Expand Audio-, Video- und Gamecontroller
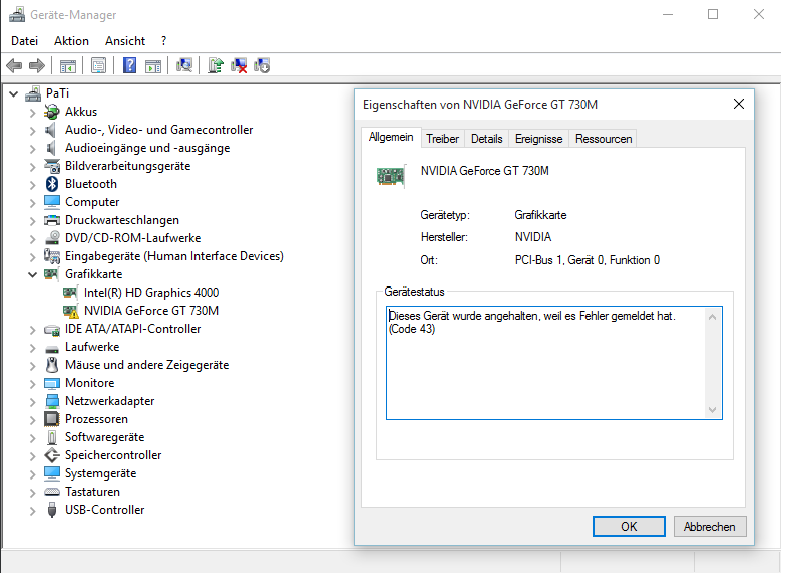Image resolution: width=785 pixels, height=578 pixels. [33, 131]
